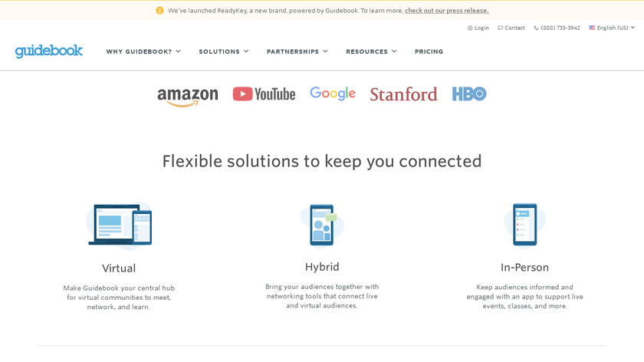Click the In-Person phone illustration icon
This screenshot has width=644, height=362.
(x=524, y=225)
